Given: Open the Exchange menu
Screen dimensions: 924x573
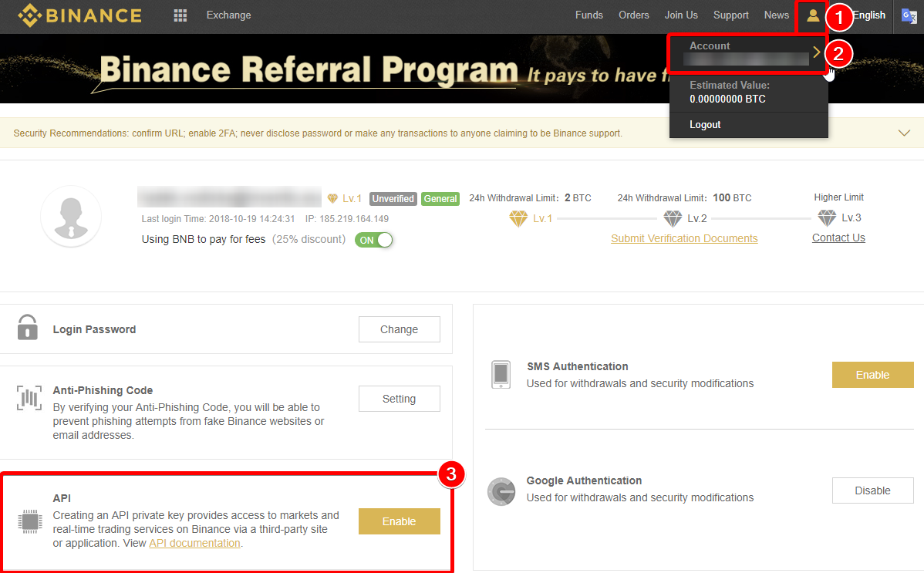Looking at the screenshot, I should 228,15.
